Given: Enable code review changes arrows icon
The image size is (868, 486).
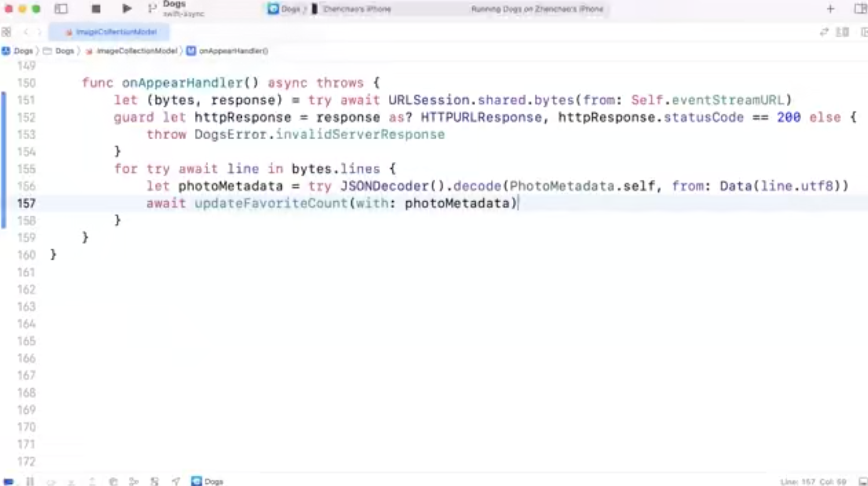Looking at the screenshot, I should click(824, 32).
